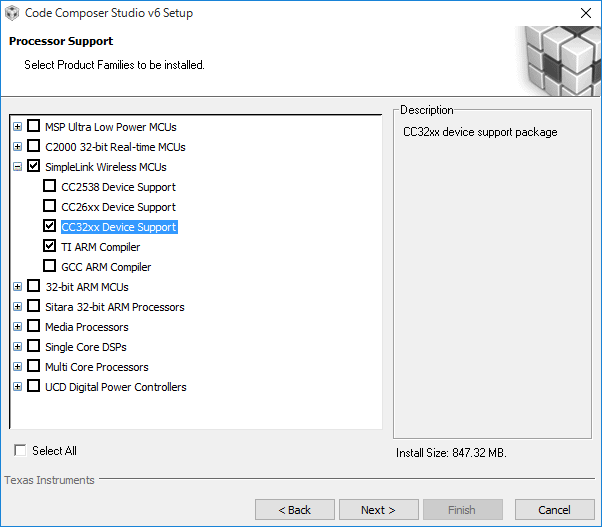Expand the Sitara 32-bit ARM Processors node
Viewport: 602px width, 527px height.
[17, 306]
